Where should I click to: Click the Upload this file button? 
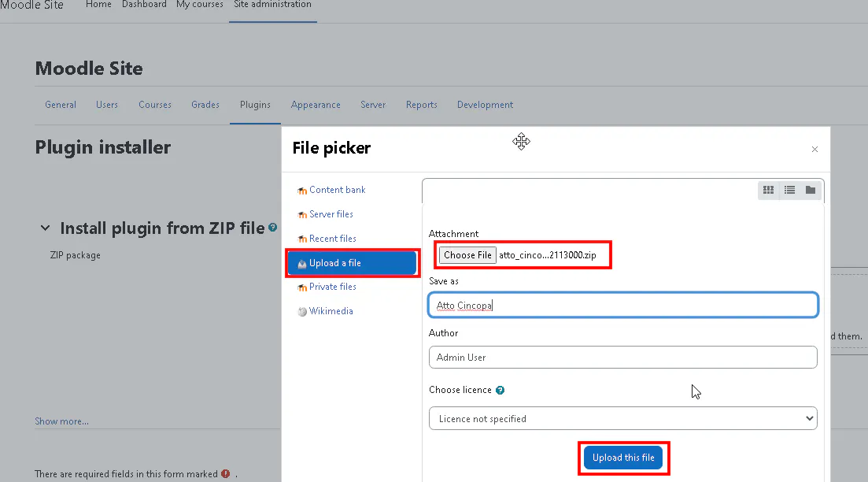(x=623, y=458)
